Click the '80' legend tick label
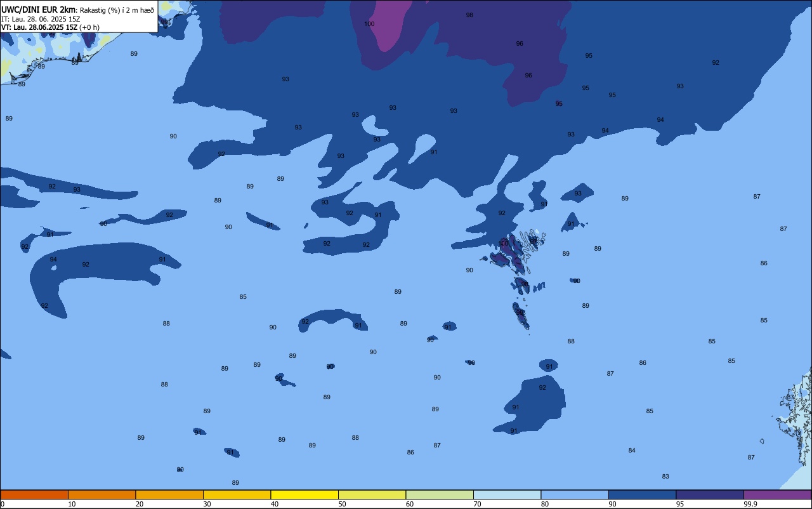This screenshot has width=812, height=509. (545, 504)
